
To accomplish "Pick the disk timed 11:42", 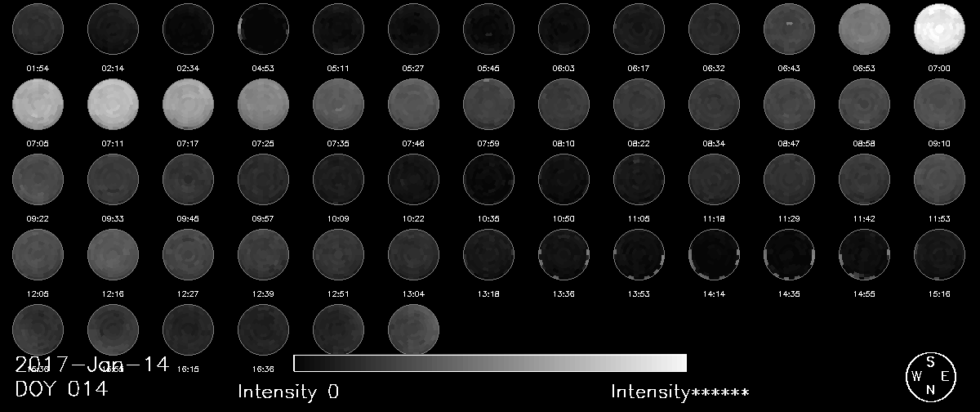I will point(864,179).
